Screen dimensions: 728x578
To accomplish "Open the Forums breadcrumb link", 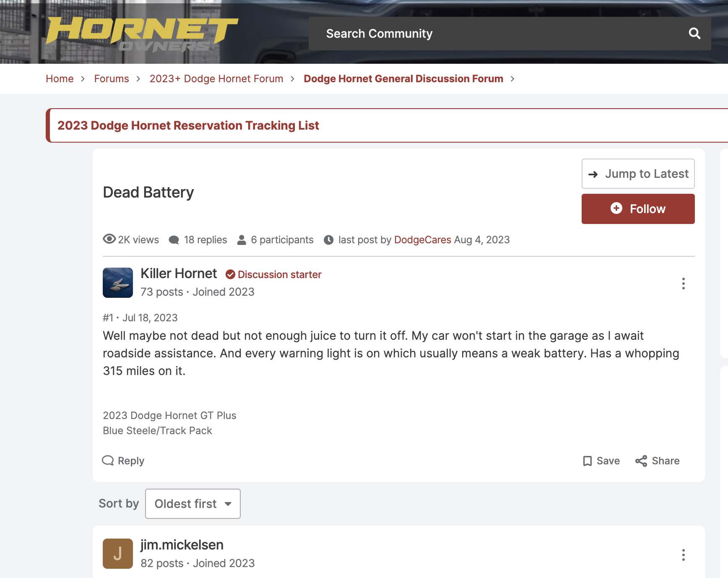I will point(112,79).
